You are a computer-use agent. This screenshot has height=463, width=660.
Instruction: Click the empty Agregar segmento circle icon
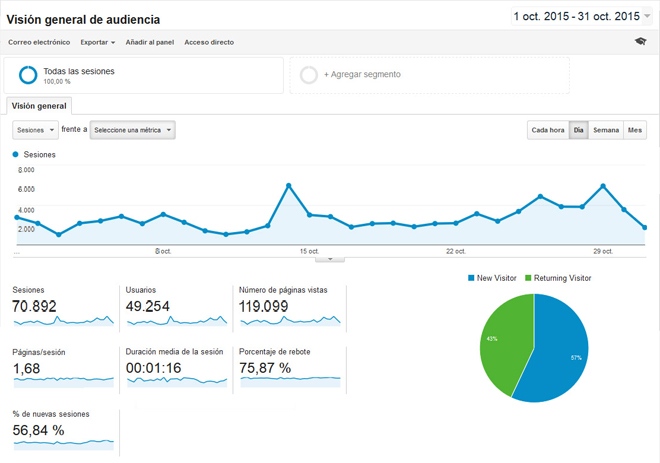tap(309, 75)
